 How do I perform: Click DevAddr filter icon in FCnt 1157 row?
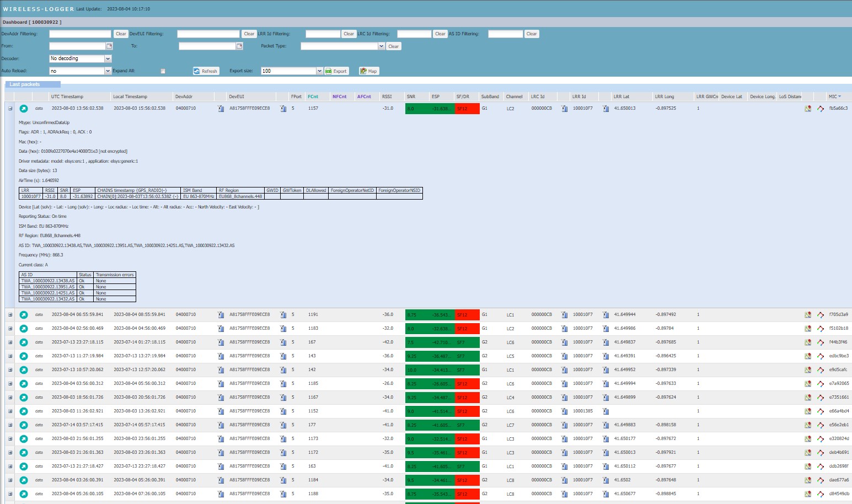tap(221, 109)
